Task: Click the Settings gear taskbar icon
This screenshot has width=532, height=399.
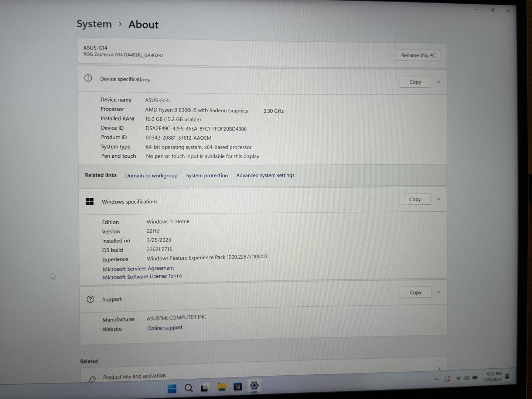Action: 254,386
